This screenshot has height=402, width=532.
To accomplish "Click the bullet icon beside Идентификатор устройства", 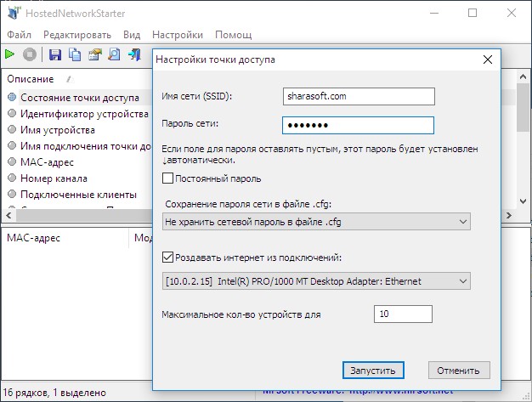I will coord(12,113).
